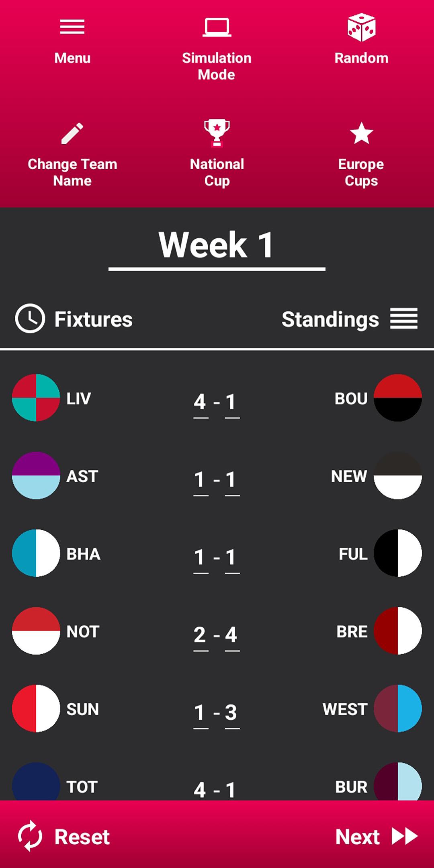Screen dimensions: 434x868
Task: Tap the Fixtures clock icon
Action: click(30, 319)
